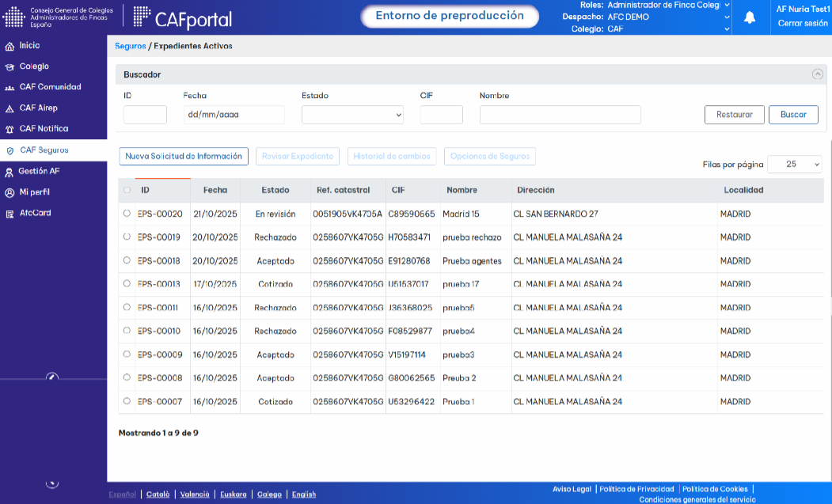Collapse the Buscador panel with the chevron
This screenshot has width=832, height=504.
pos(817,74)
